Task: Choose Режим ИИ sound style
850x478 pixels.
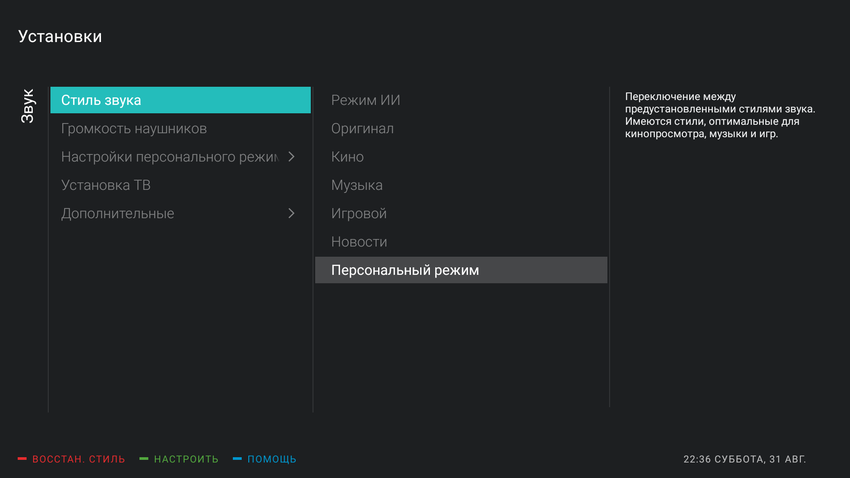Action: click(x=366, y=100)
